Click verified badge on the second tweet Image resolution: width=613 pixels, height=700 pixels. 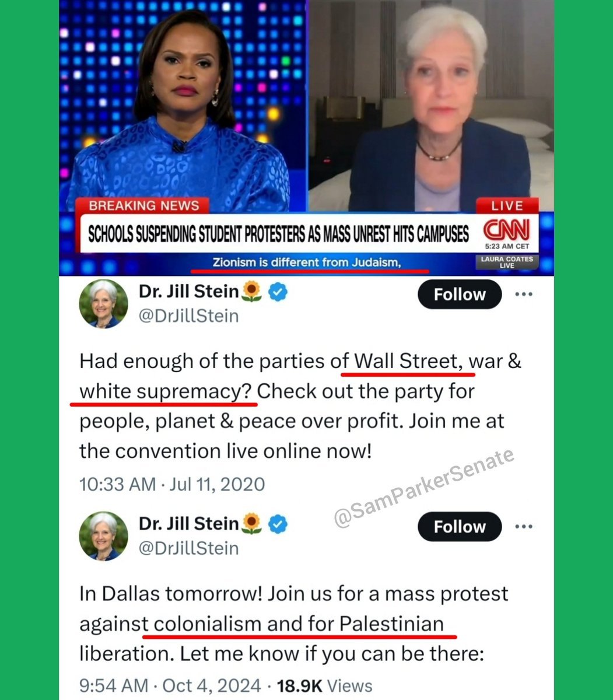pos(278,525)
